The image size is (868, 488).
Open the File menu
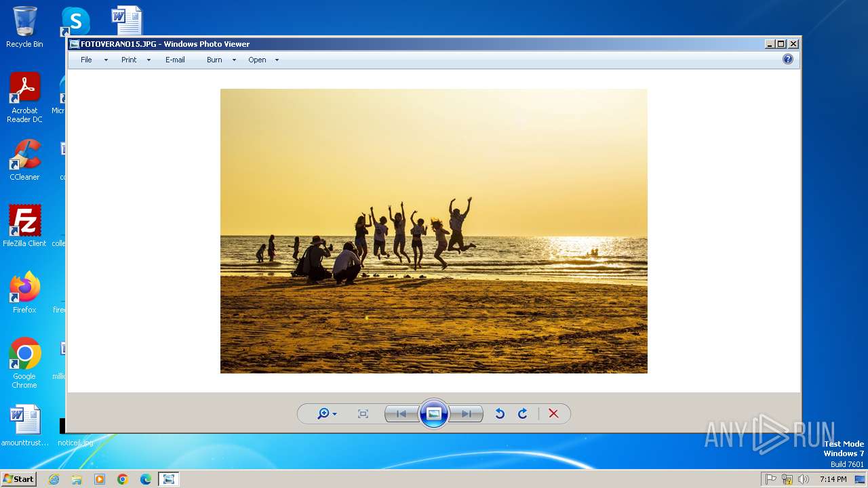coord(86,60)
